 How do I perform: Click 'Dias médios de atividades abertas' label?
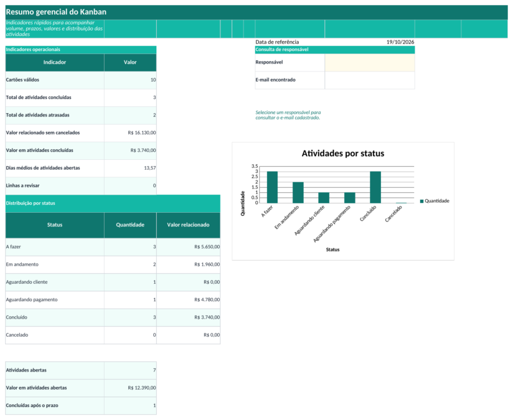coord(43,168)
